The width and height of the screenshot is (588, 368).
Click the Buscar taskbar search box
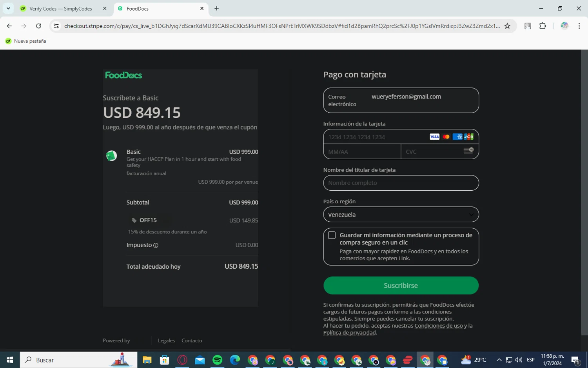pos(78,360)
